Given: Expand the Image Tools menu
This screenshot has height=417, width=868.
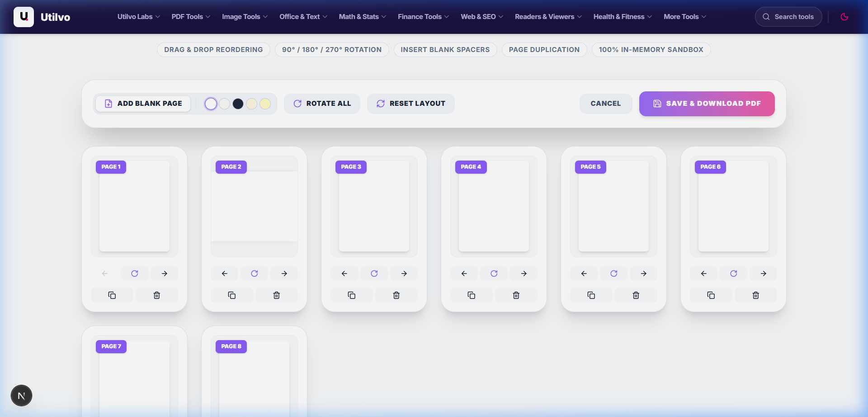Looking at the screenshot, I should [245, 17].
